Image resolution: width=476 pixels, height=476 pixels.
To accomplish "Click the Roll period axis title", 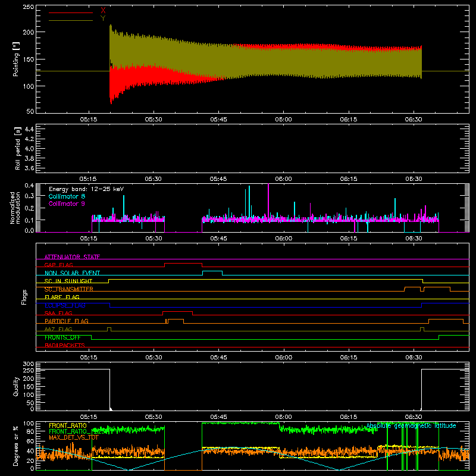I will (18, 148).
